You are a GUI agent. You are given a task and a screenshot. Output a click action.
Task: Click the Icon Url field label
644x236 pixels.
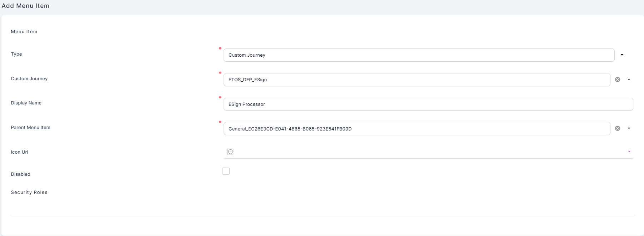tap(19, 152)
